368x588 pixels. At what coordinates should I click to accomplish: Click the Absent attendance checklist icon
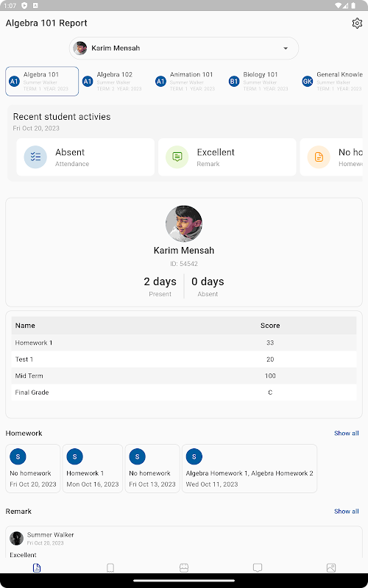[x=35, y=157]
